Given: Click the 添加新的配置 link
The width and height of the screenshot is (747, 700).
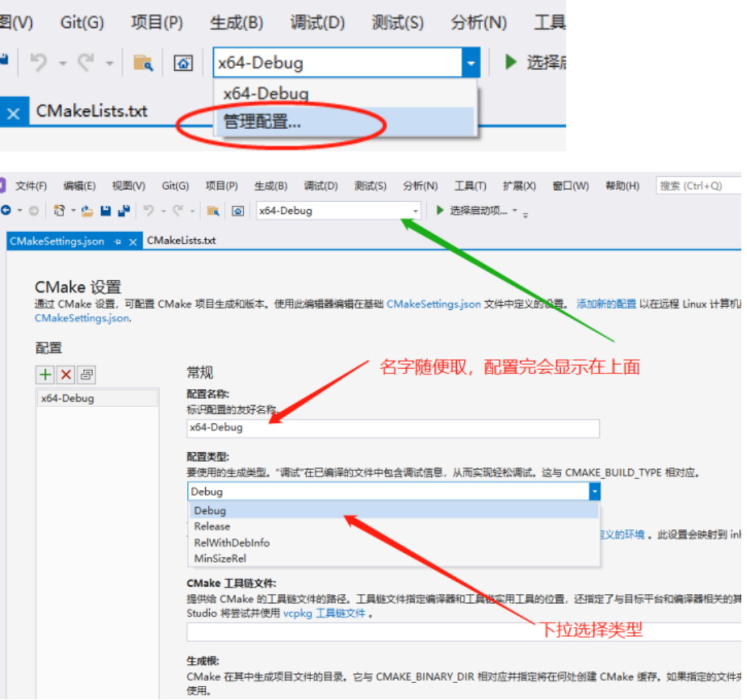Looking at the screenshot, I should 606,304.
